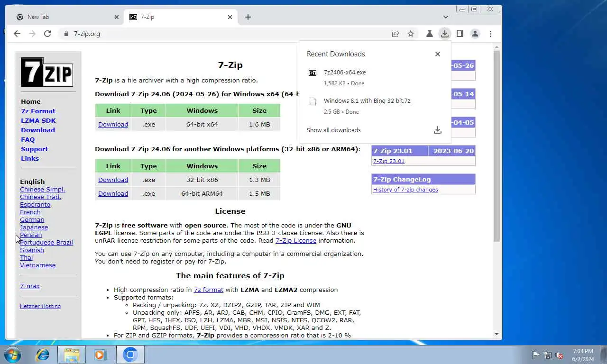Open the Action Center flag icon
The height and width of the screenshot is (364, 607).
tap(536, 355)
